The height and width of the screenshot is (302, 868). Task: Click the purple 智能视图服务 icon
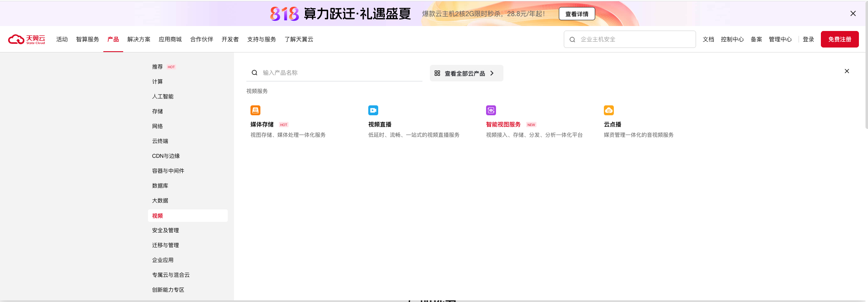(x=491, y=110)
